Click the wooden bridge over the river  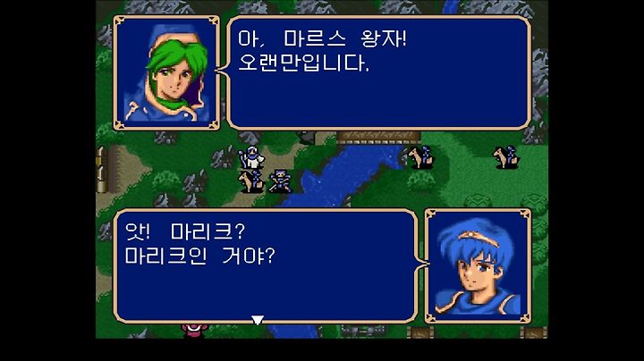[378, 137]
